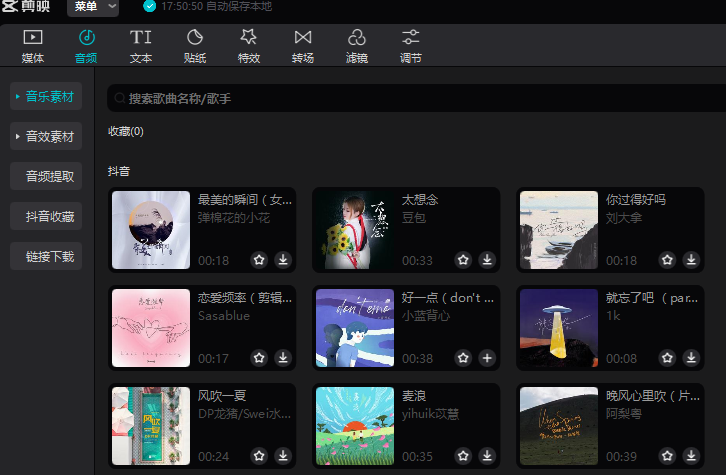Open the 贴纸 stickers panel

click(195, 46)
